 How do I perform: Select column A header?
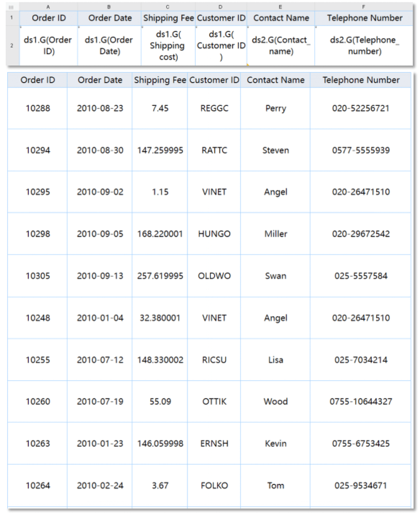click(48, 7)
